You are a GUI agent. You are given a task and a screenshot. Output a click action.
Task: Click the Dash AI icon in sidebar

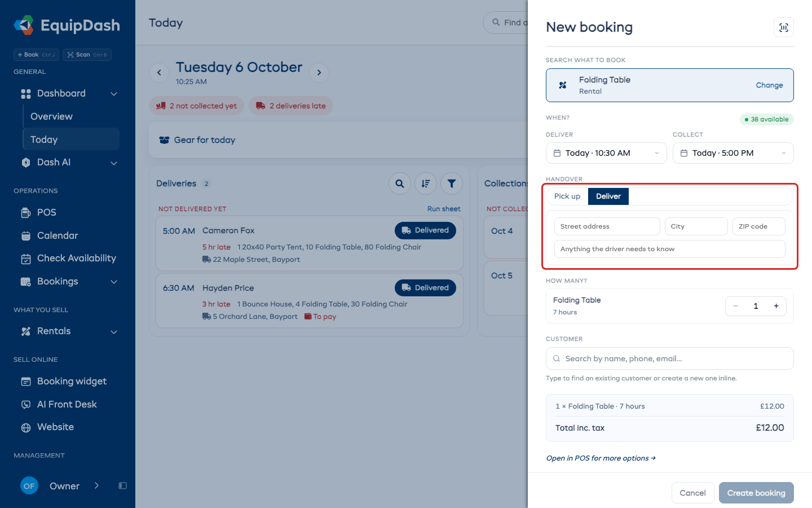[26, 163]
